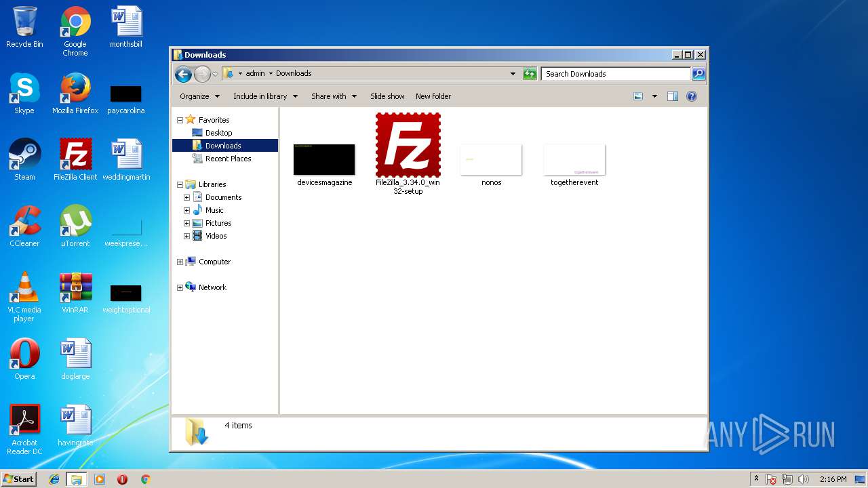The width and height of the screenshot is (868, 488).
Task: Expand the Pictures library node
Action: [186, 223]
